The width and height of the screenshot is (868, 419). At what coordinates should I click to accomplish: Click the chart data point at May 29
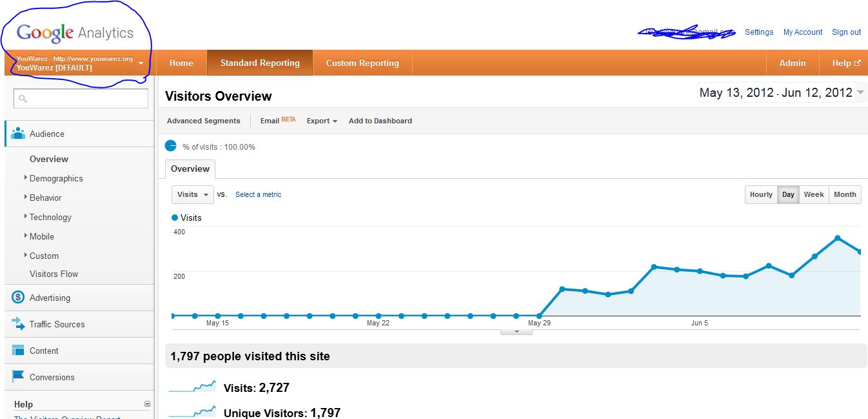[x=539, y=316]
